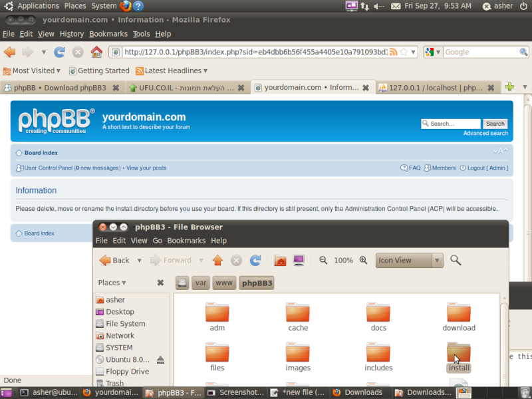Open Firefox Bookmarks menu
The image size is (532, 399).
(108, 34)
